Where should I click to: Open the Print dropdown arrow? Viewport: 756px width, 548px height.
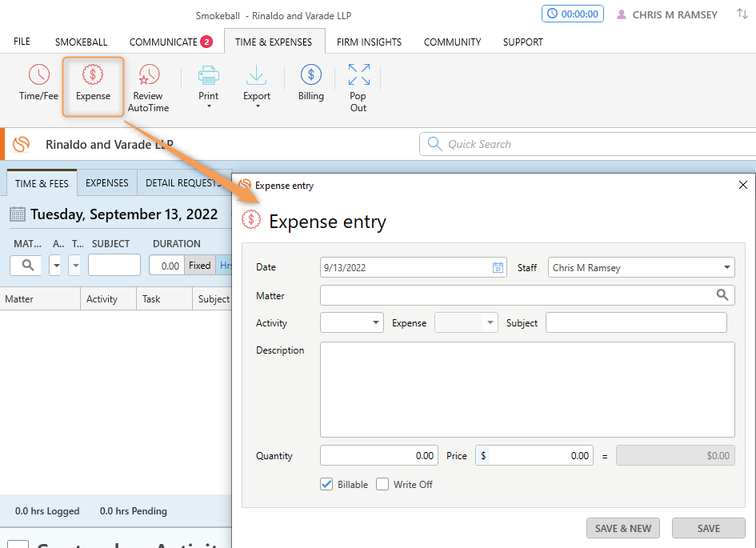(209, 106)
